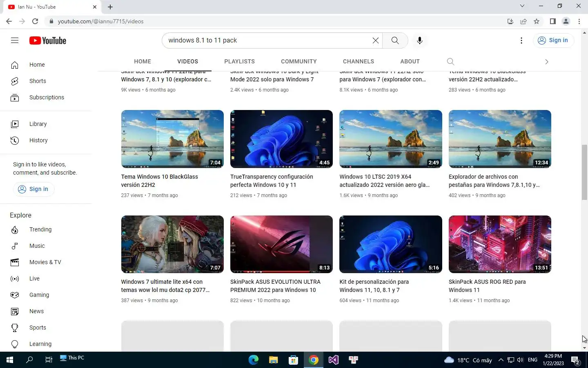The width and height of the screenshot is (588, 368).
Task: Switch to the CHANNELS channel tab
Action: point(359,61)
